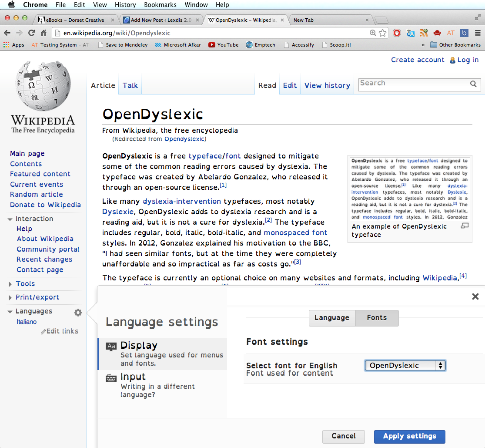The image size is (485, 448).
Task: Click Apply settings button
Action: (409, 437)
